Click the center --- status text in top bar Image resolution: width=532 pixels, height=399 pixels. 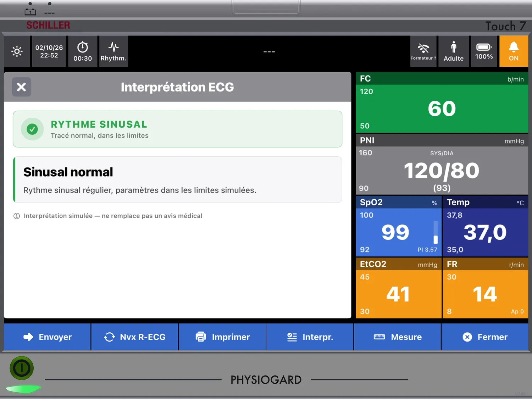pos(269,52)
